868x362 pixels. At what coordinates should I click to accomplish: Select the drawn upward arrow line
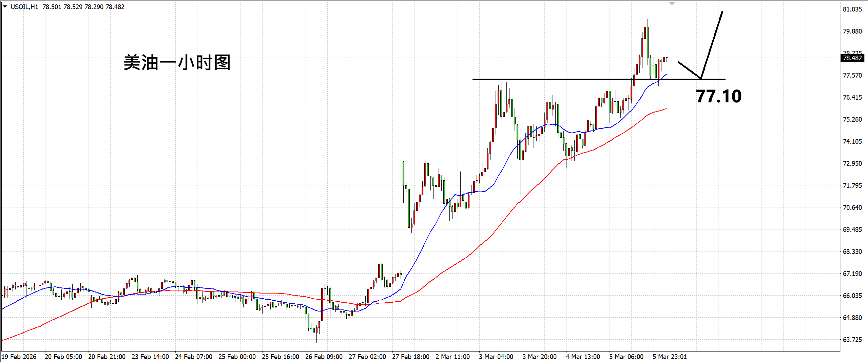click(x=712, y=44)
